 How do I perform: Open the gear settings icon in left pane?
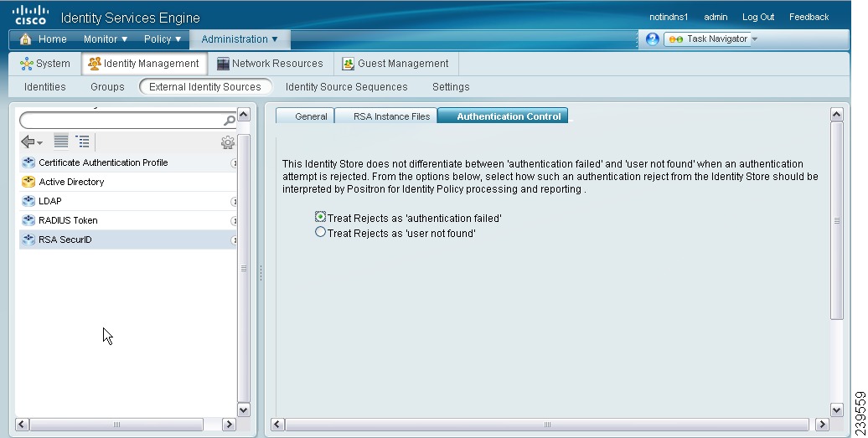pyautogui.click(x=228, y=142)
